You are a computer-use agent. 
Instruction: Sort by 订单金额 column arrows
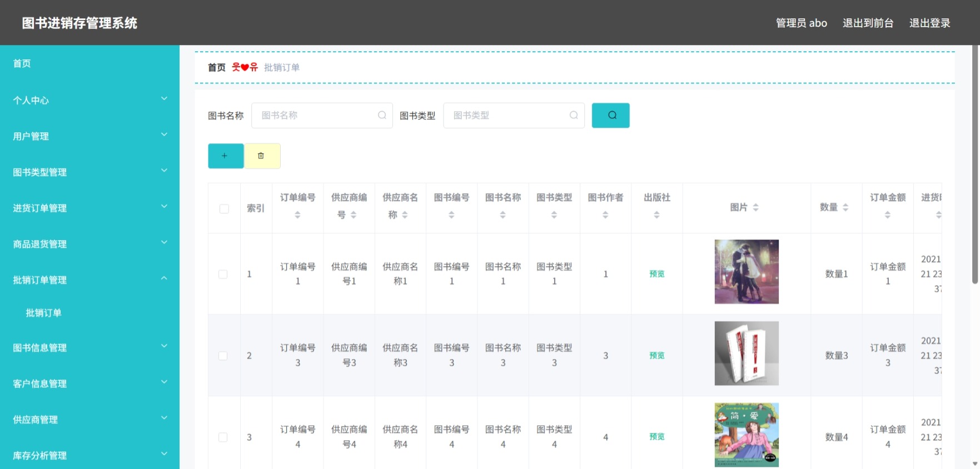[888, 214]
